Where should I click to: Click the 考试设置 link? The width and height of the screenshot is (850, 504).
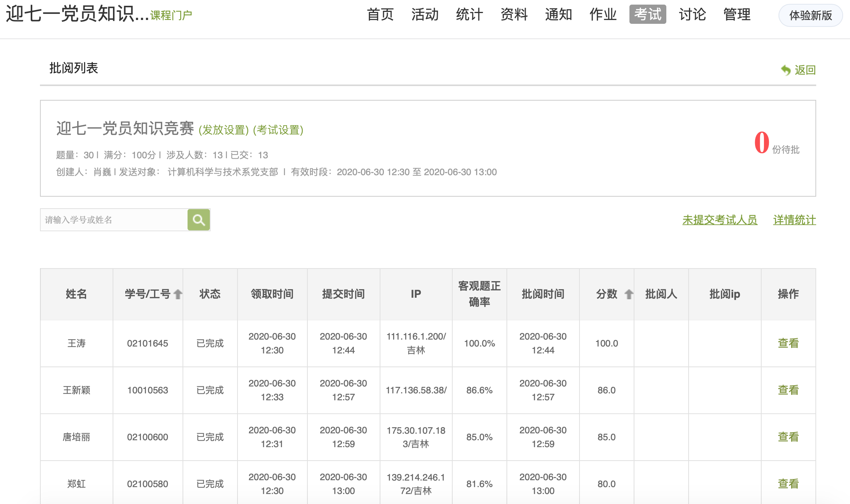(x=278, y=130)
